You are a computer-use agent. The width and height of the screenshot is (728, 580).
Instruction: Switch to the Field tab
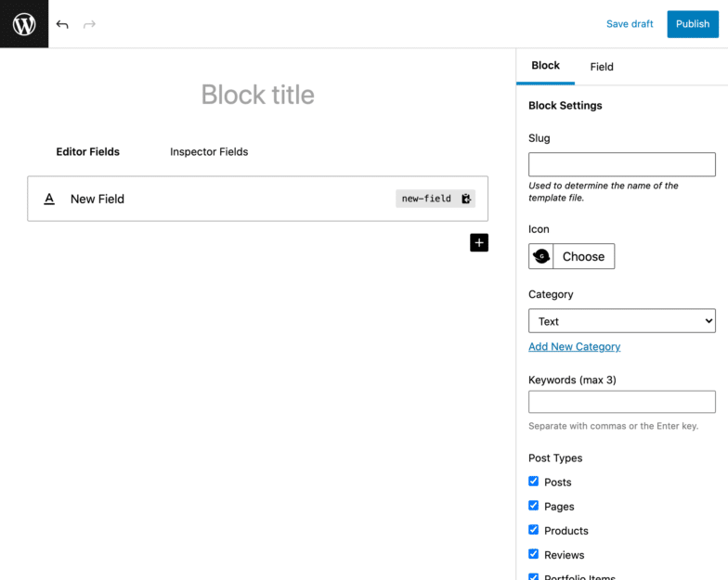pos(602,67)
